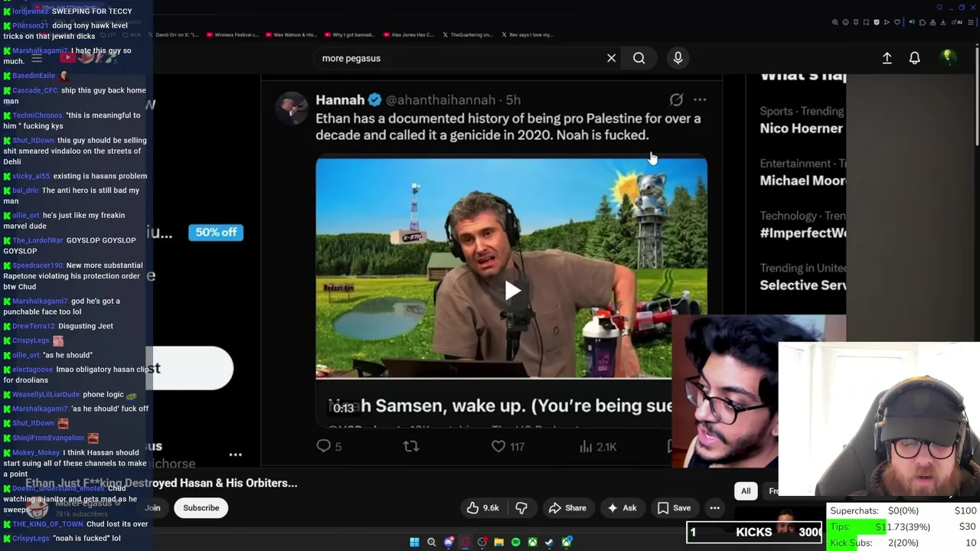
Task: Open the Discord taskbar icon
Action: [x=448, y=542]
